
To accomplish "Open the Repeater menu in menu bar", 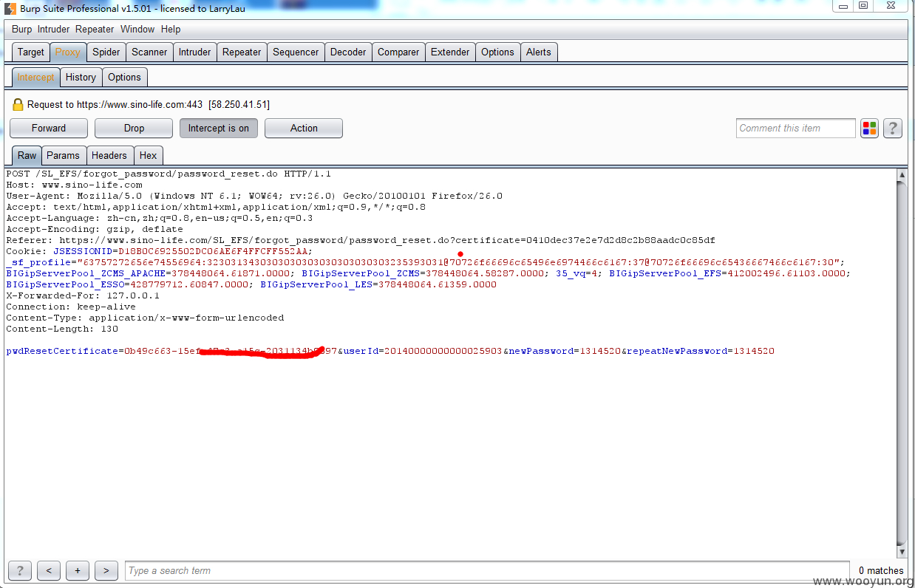I will tap(95, 30).
